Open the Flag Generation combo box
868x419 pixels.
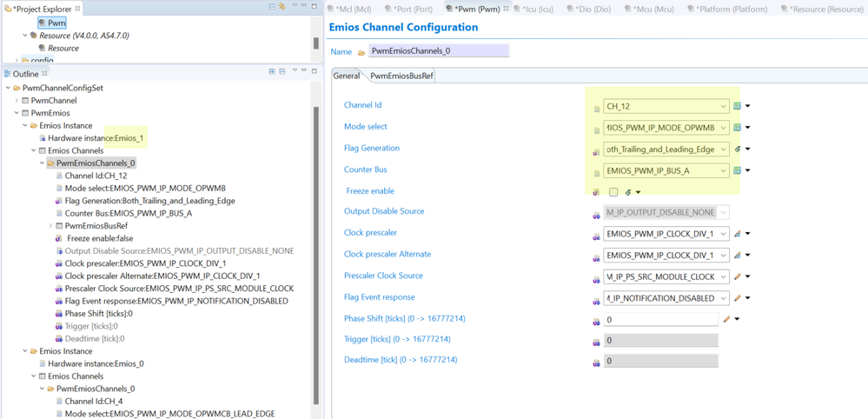point(666,149)
